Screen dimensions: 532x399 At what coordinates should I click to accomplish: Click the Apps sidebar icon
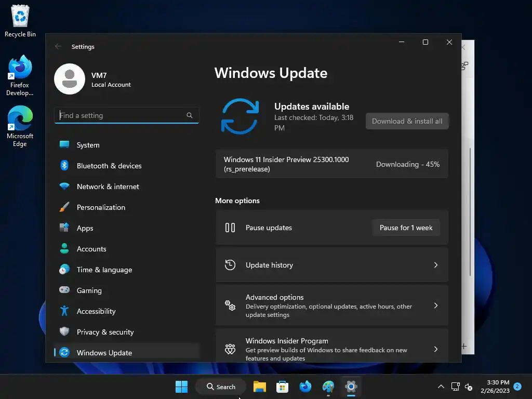click(x=64, y=228)
